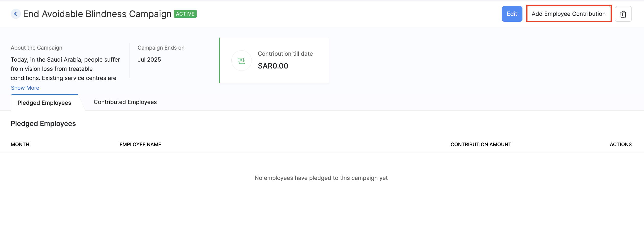Select the Pledged Employees tab
Image resolution: width=644 pixels, height=229 pixels.
point(44,103)
